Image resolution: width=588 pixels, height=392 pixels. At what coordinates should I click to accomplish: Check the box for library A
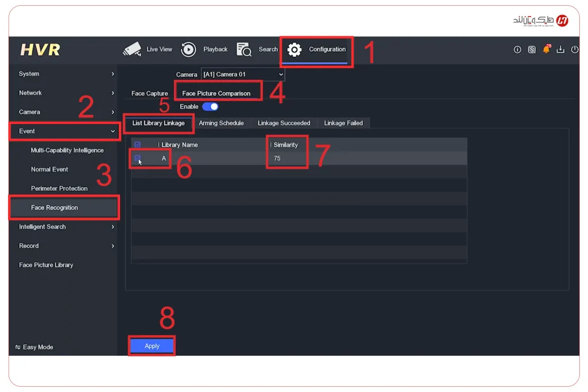click(x=137, y=158)
